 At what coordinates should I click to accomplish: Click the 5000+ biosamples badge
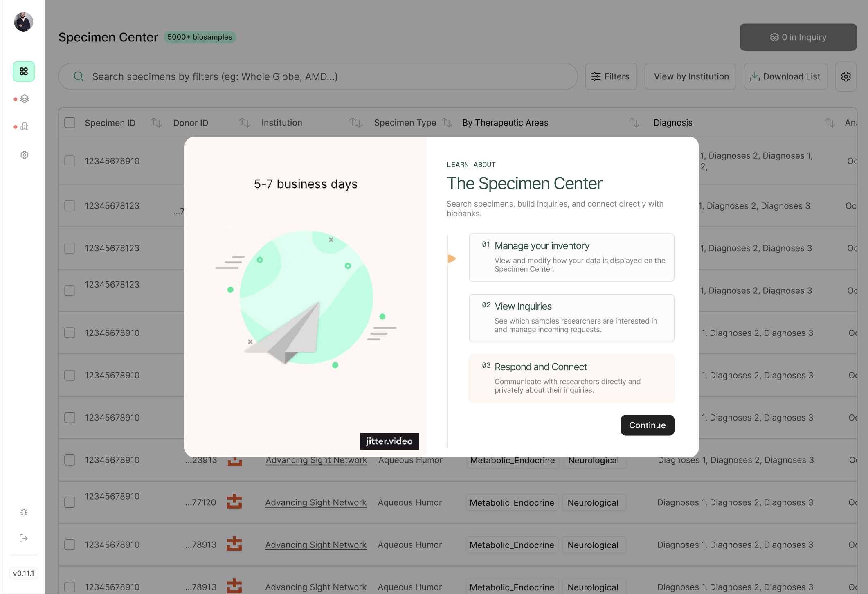(200, 37)
